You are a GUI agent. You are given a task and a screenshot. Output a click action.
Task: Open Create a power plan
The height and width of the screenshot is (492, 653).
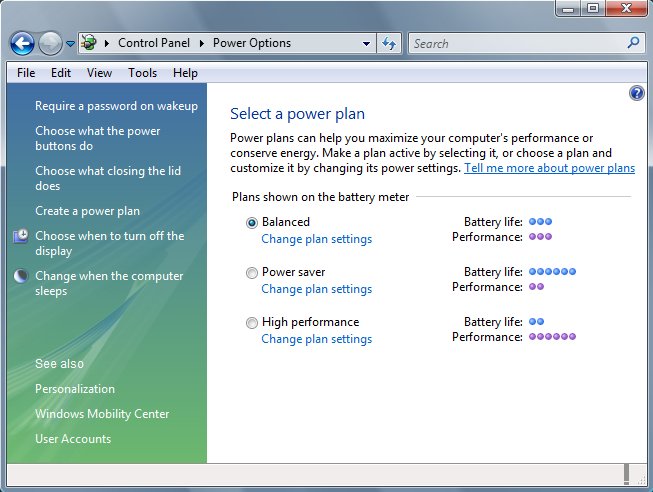[87, 211]
